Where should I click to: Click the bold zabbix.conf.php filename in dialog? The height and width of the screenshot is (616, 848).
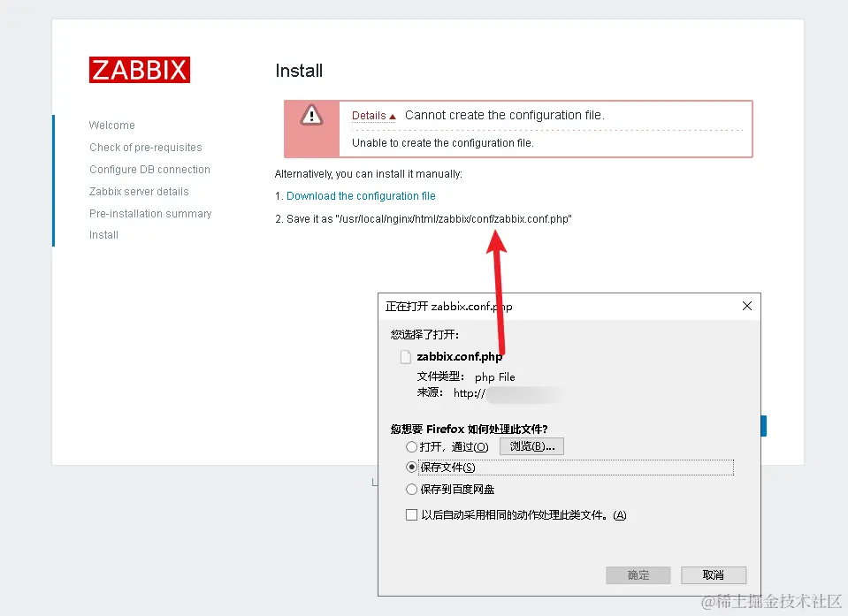coord(460,357)
